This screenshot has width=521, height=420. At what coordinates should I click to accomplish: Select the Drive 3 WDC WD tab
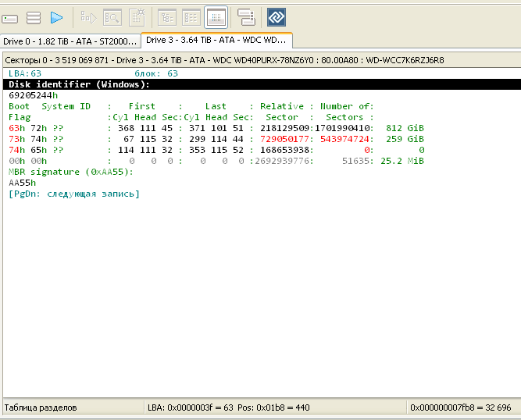click(x=216, y=40)
